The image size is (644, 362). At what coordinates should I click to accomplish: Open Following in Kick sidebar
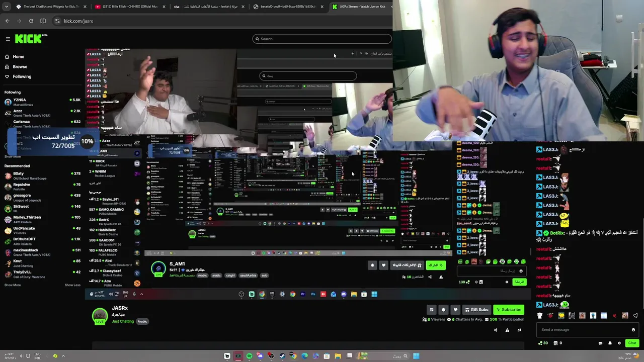coord(18,76)
